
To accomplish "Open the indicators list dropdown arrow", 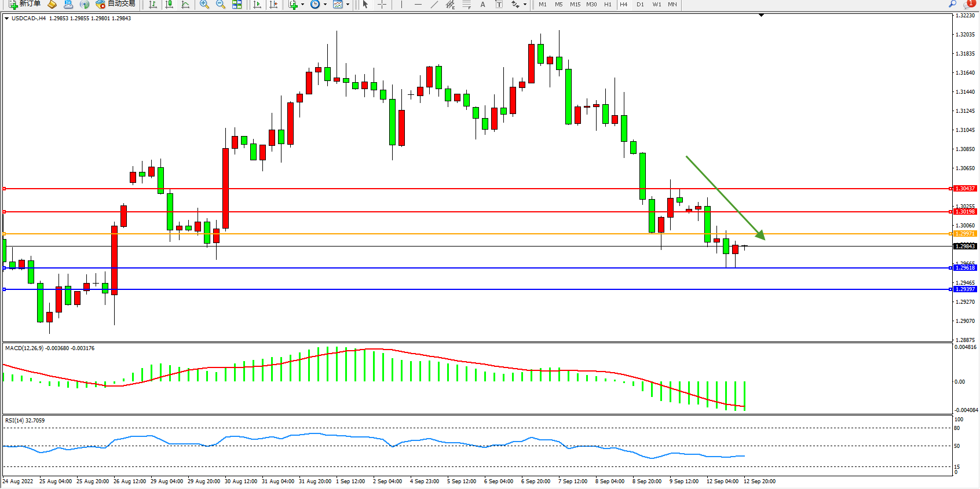I will point(302,4).
